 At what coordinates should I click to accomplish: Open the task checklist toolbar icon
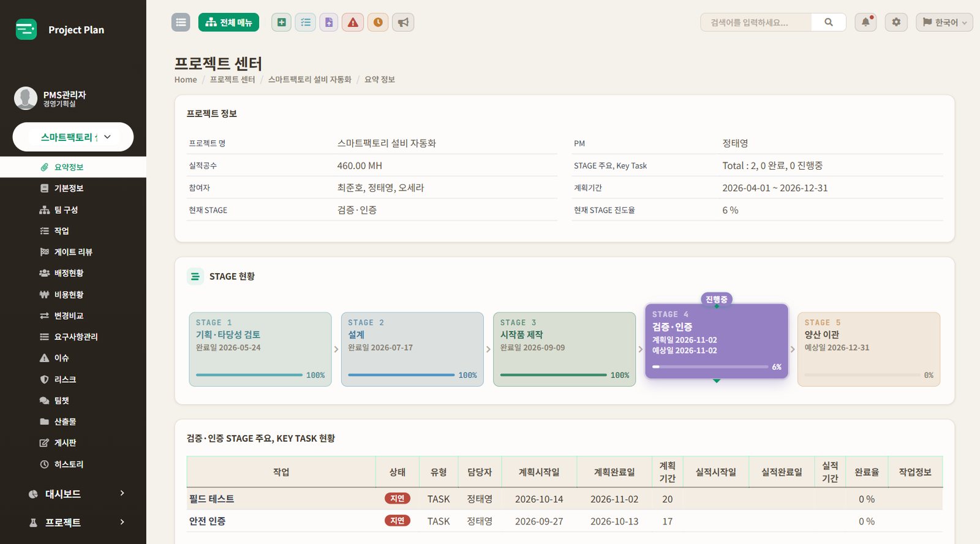(x=305, y=22)
